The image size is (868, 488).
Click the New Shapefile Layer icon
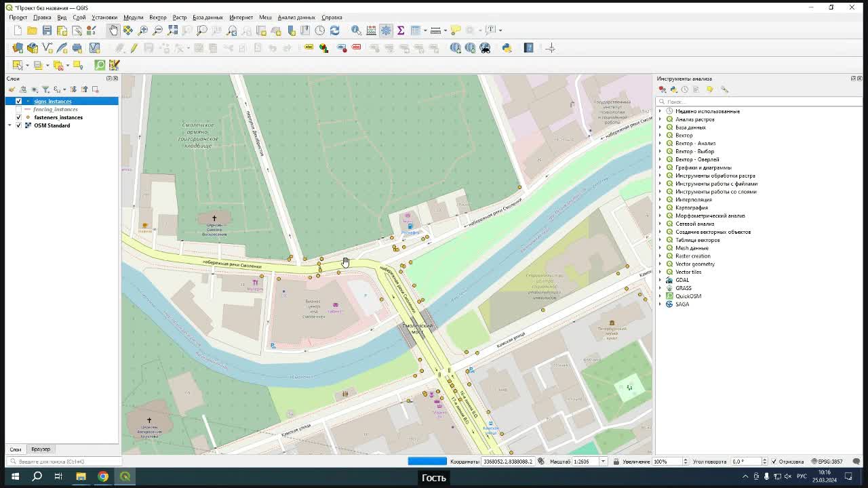47,48
